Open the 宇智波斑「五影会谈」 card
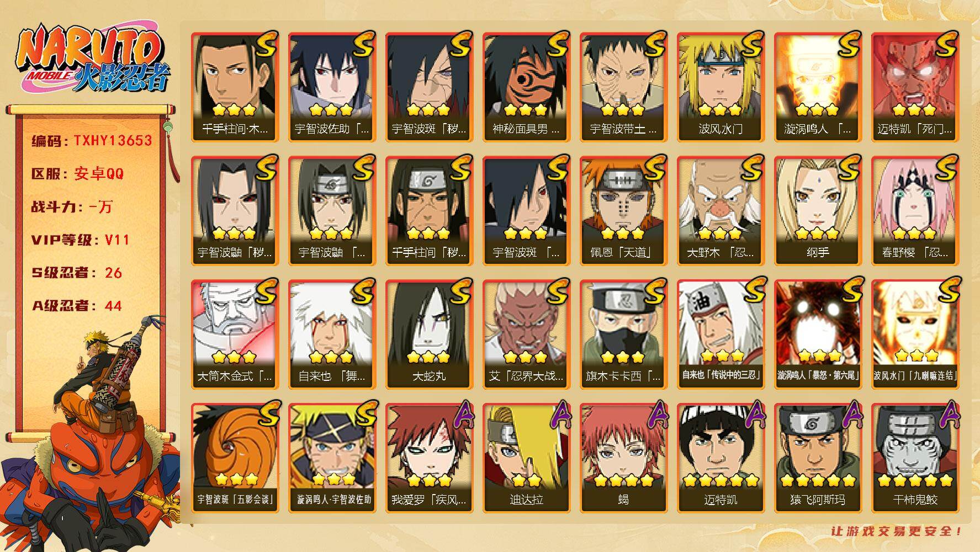Image resolution: width=980 pixels, height=552 pixels. click(x=235, y=458)
